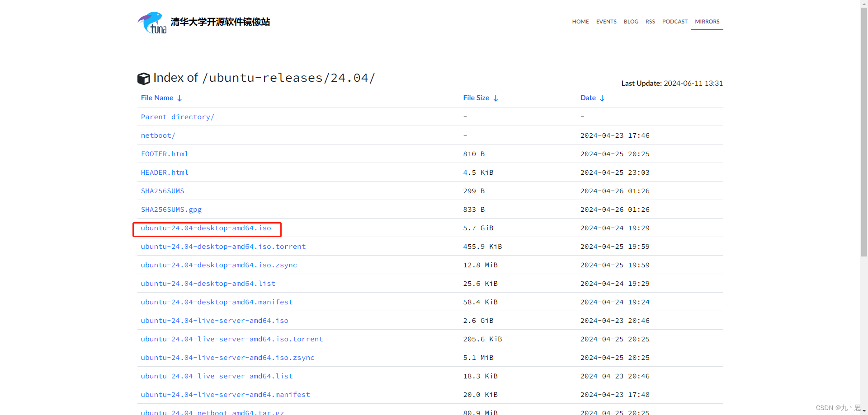Click the File Size sort arrow
This screenshot has height=415, width=868.
pyautogui.click(x=495, y=98)
